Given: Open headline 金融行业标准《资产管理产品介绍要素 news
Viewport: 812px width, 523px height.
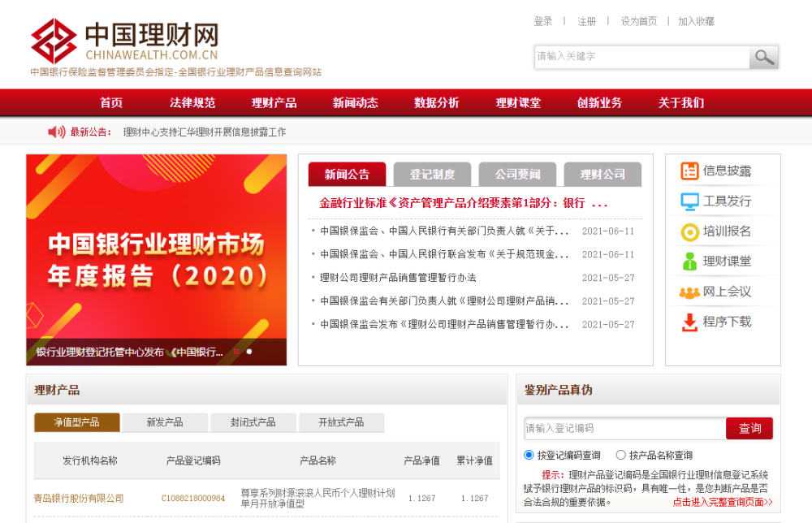Looking at the screenshot, I should pos(463,203).
